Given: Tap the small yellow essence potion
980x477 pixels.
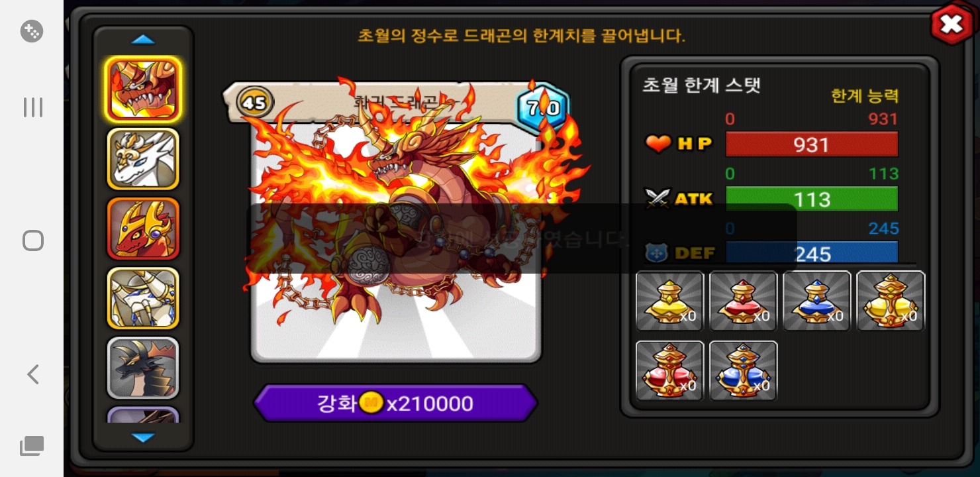Looking at the screenshot, I should (x=669, y=301).
